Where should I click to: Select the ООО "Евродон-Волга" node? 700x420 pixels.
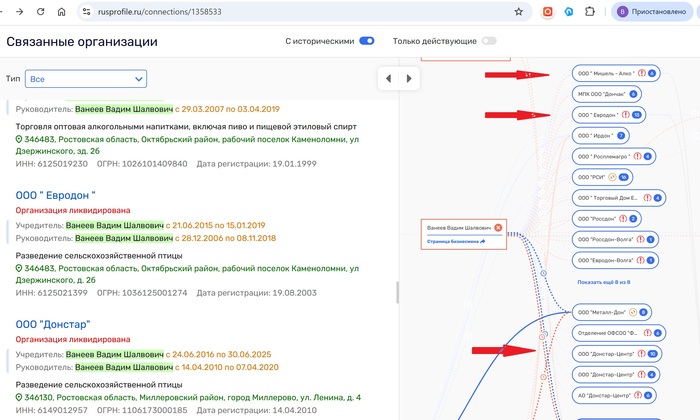[615, 260]
